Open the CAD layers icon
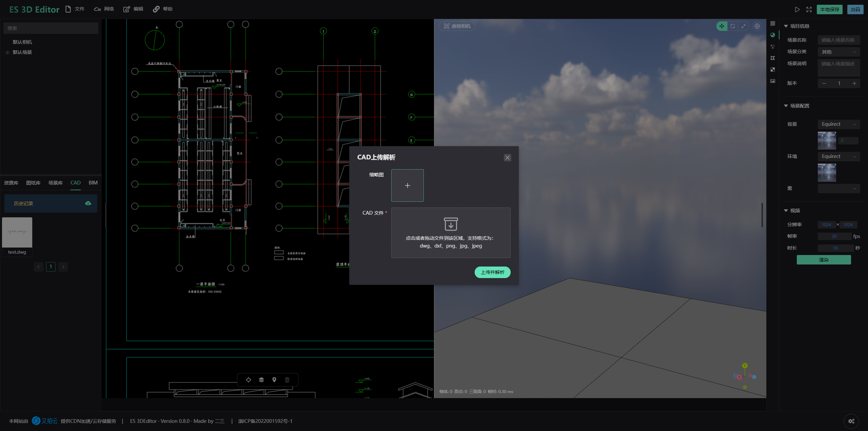 coord(261,380)
